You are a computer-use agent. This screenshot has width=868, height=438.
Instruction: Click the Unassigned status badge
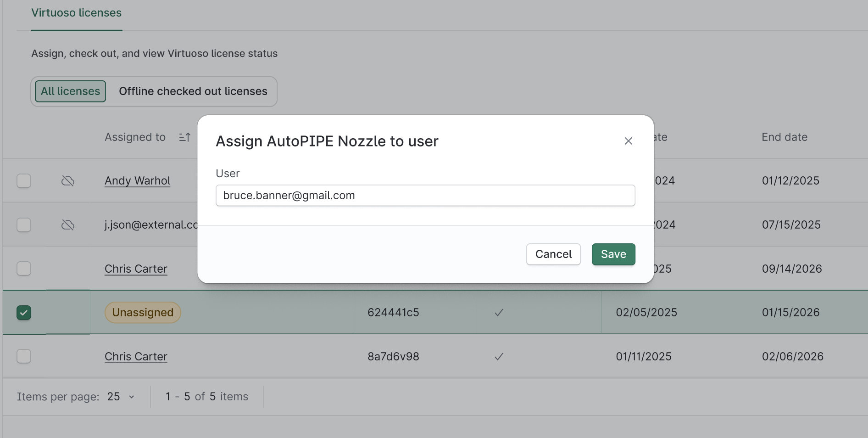[x=143, y=313]
